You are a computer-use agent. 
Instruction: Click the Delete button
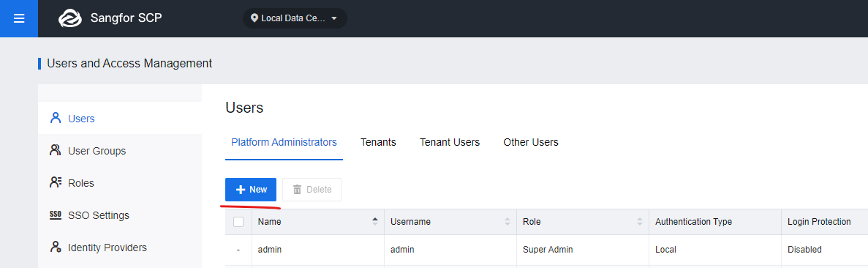pyautogui.click(x=312, y=189)
